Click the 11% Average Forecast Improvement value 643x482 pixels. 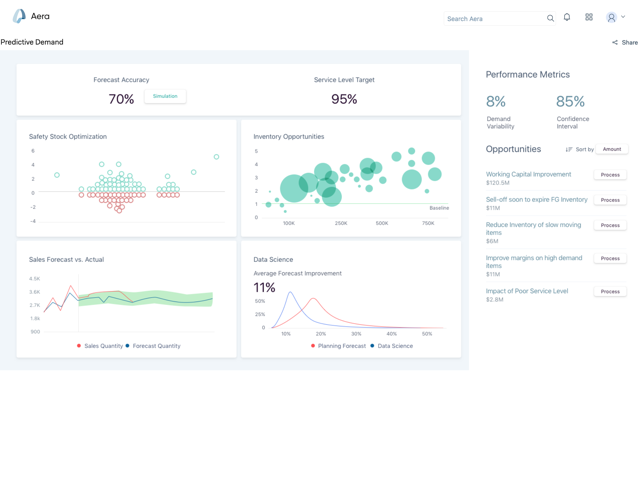point(264,288)
